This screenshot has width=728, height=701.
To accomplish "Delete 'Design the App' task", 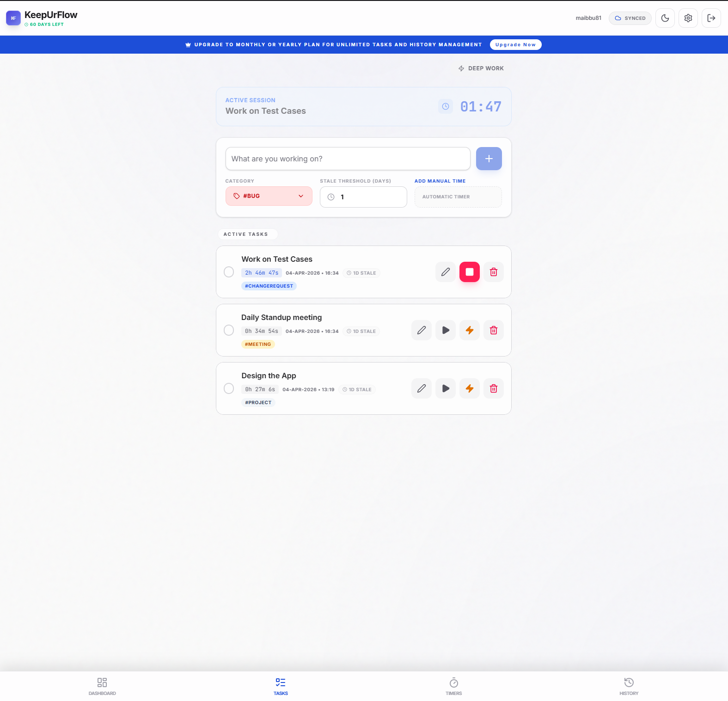I will [x=494, y=388].
